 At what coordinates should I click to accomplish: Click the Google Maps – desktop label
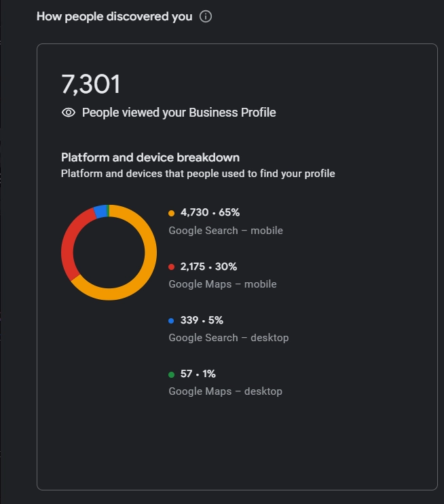(x=225, y=391)
